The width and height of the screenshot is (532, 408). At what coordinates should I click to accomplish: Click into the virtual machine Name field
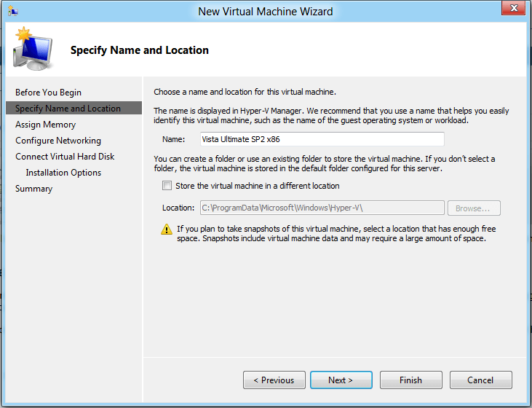[x=320, y=139]
